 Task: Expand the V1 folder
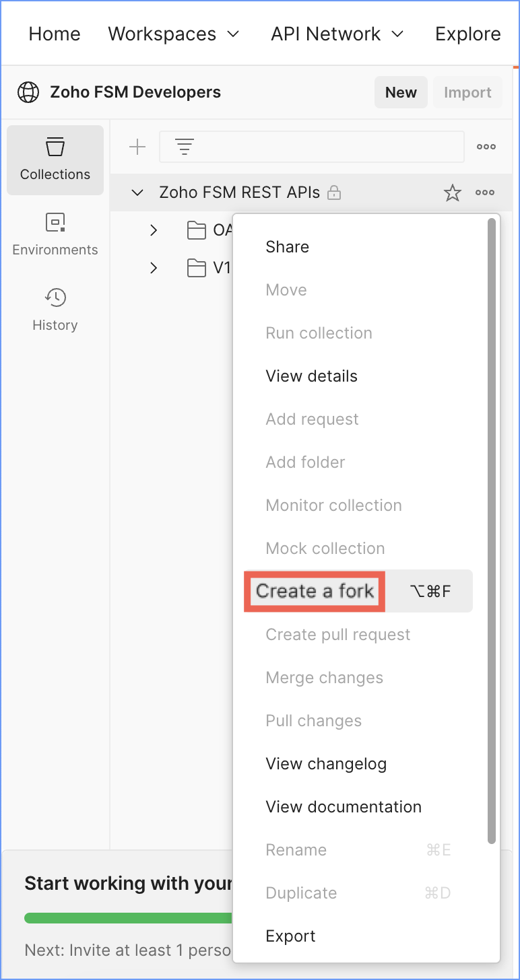coord(153,268)
